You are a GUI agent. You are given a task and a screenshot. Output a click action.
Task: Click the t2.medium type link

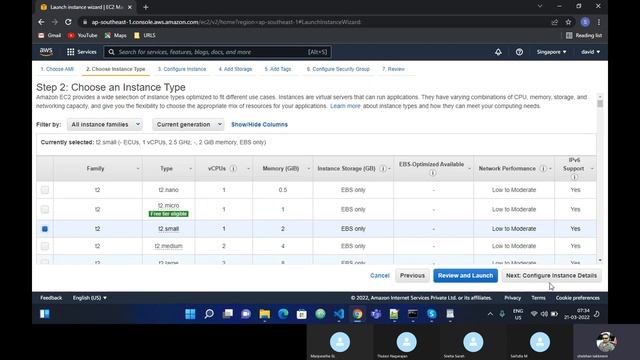tap(169, 246)
